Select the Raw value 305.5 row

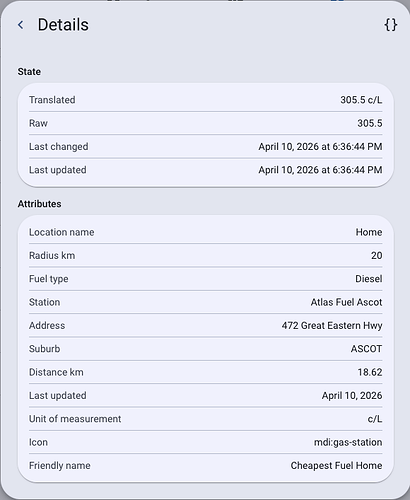coord(205,123)
